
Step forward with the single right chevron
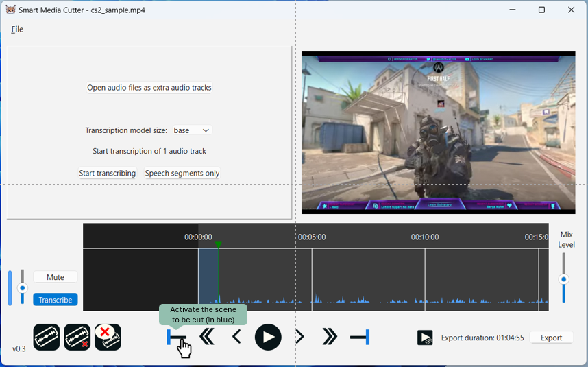pos(299,337)
